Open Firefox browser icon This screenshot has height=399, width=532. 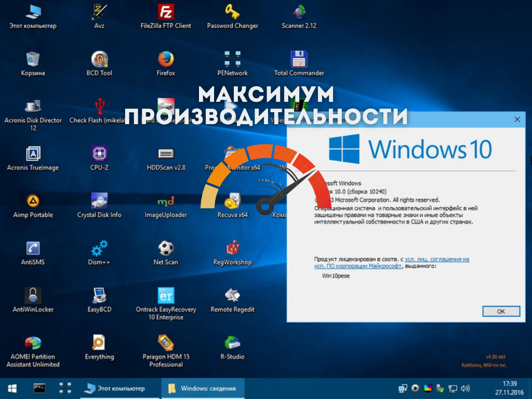click(166, 64)
